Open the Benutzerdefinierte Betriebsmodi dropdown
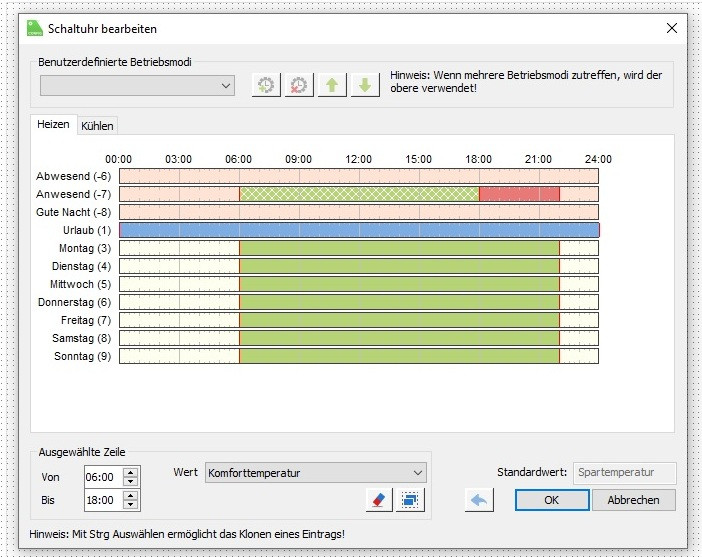Viewport: 702px width, 557px height. click(137, 85)
